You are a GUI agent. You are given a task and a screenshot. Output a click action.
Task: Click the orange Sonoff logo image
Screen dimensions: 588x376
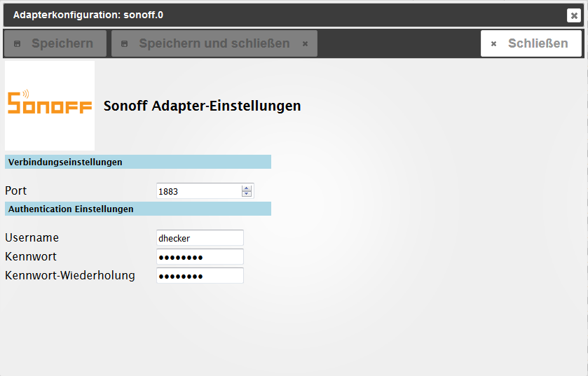(x=50, y=106)
